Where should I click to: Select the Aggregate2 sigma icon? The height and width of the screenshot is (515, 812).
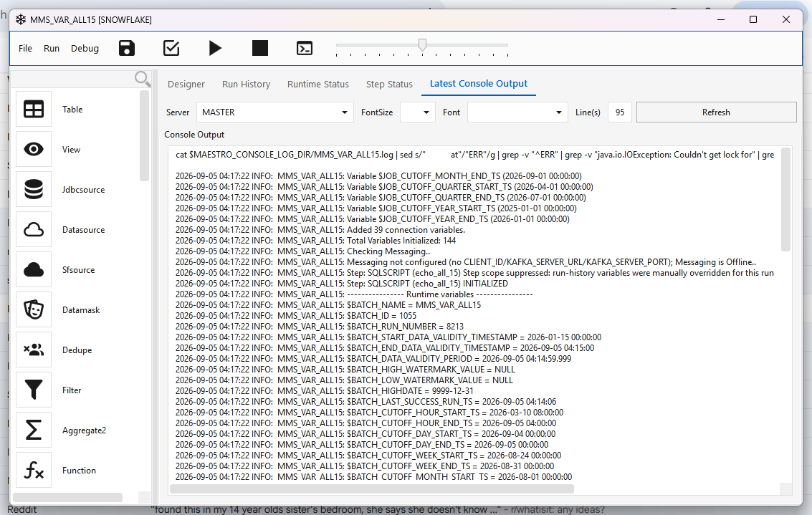click(x=34, y=430)
